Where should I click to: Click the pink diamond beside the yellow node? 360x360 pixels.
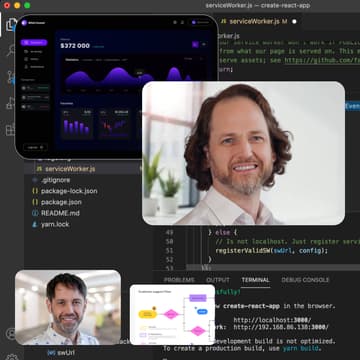(x=171, y=314)
